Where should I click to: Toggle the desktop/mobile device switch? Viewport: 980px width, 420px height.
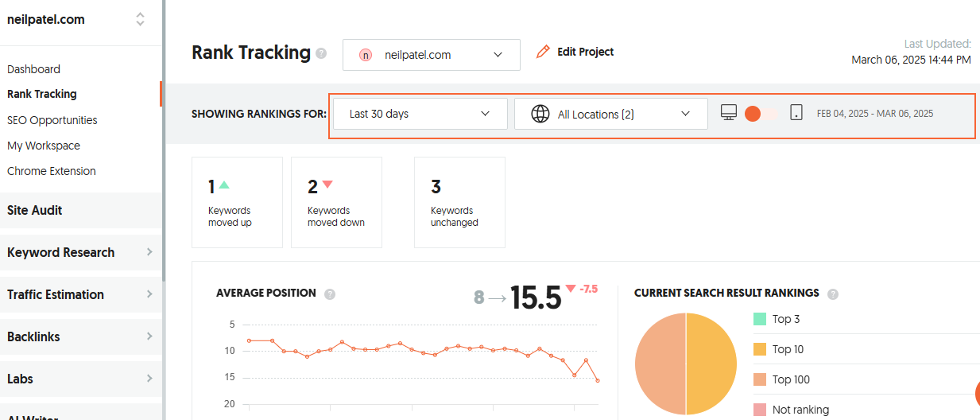761,114
